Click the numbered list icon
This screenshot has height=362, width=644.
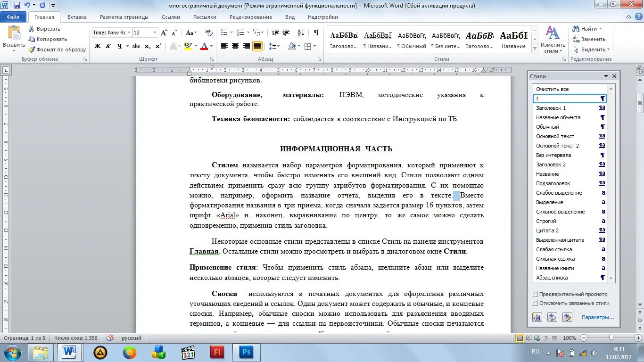tap(240, 33)
